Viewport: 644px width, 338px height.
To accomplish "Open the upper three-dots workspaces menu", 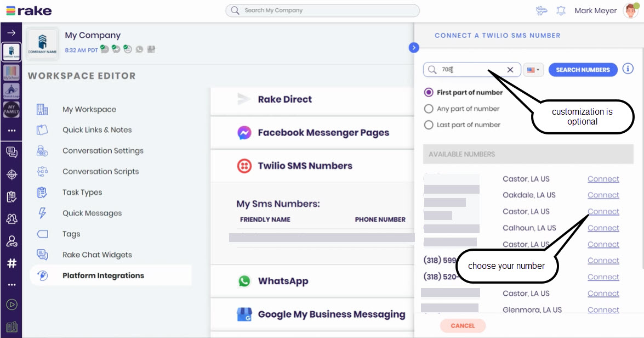I will [x=12, y=131].
